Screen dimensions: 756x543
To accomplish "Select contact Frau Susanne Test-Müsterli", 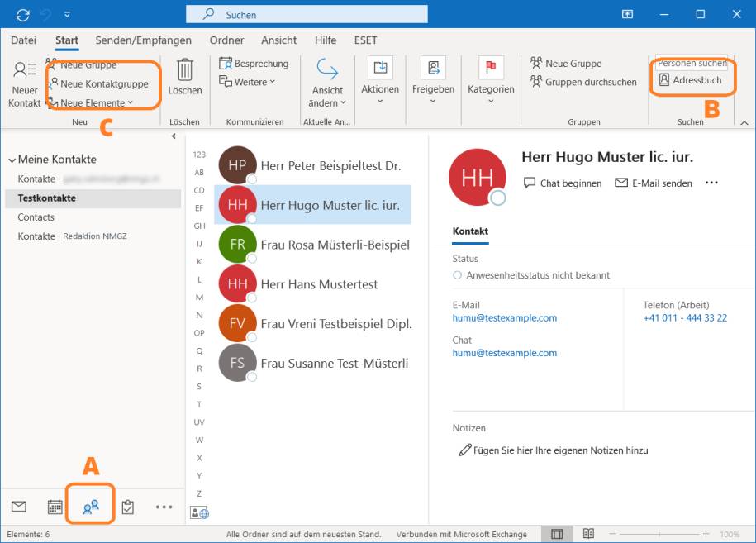I will pos(312,363).
